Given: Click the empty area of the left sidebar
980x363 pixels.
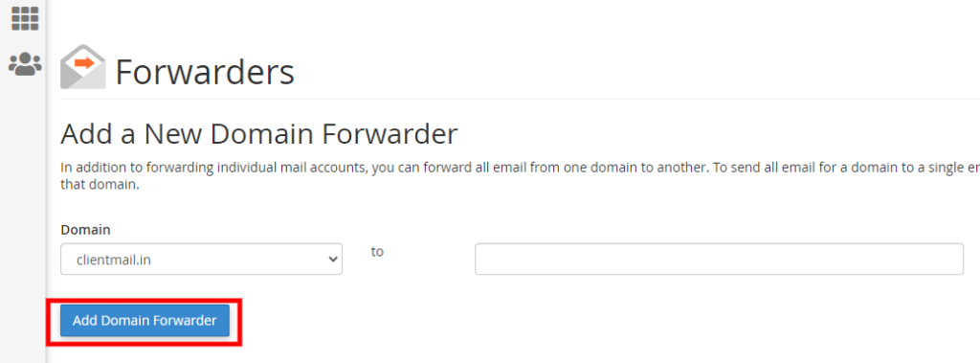Looking at the screenshot, I should click(x=23, y=219).
